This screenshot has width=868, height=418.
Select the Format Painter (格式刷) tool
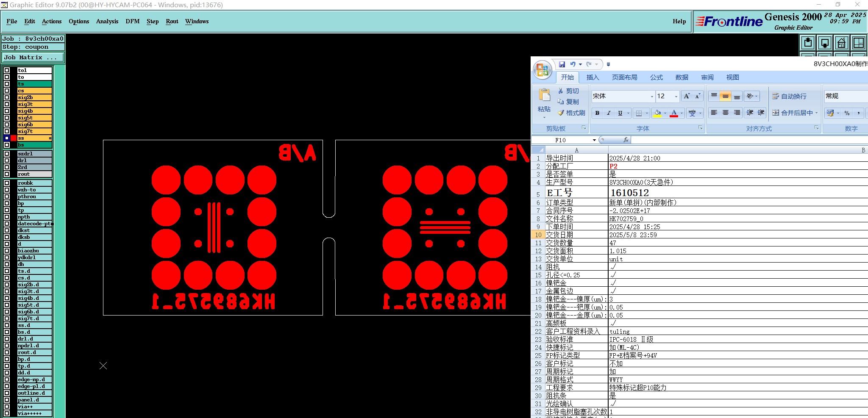[571, 113]
